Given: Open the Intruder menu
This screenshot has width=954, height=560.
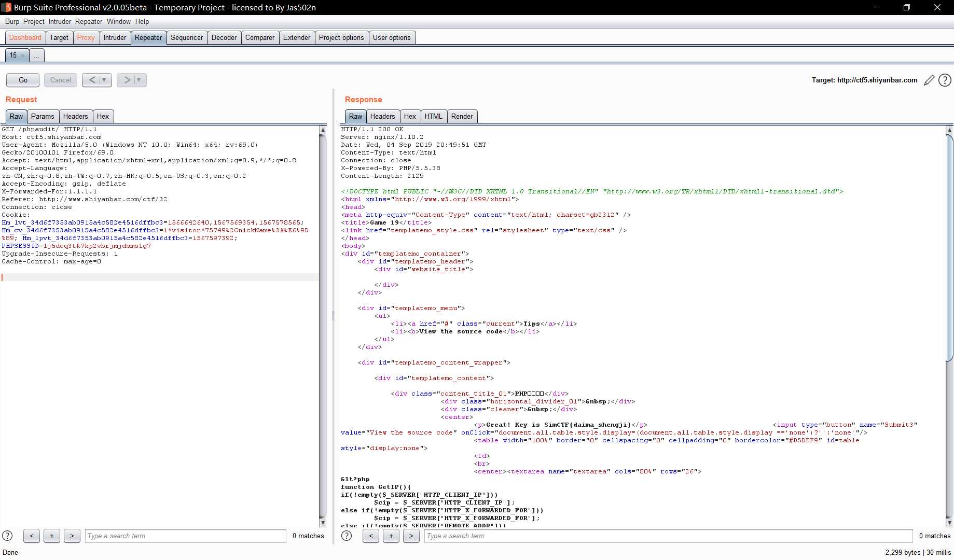Looking at the screenshot, I should (60, 21).
